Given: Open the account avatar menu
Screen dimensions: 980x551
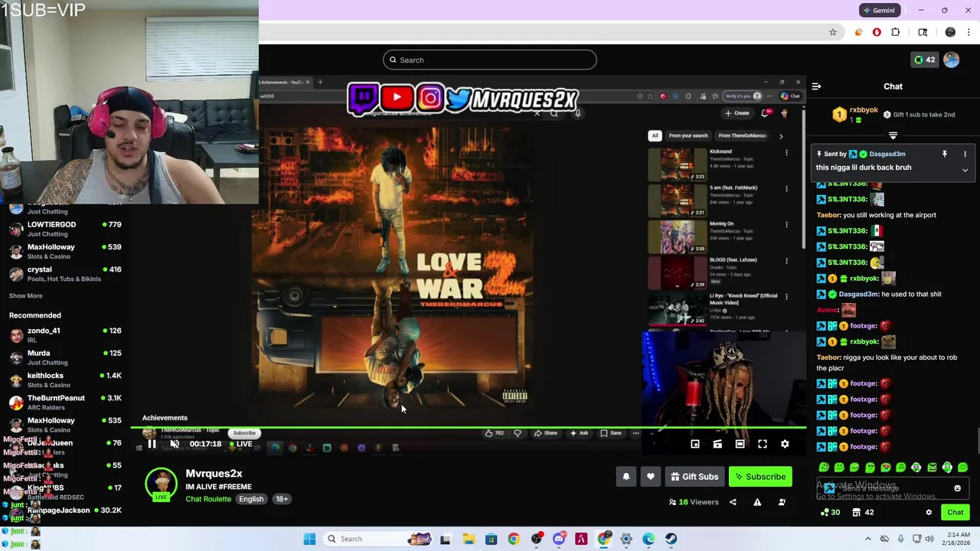Looking at the screenshot, I should coord(951,60).
